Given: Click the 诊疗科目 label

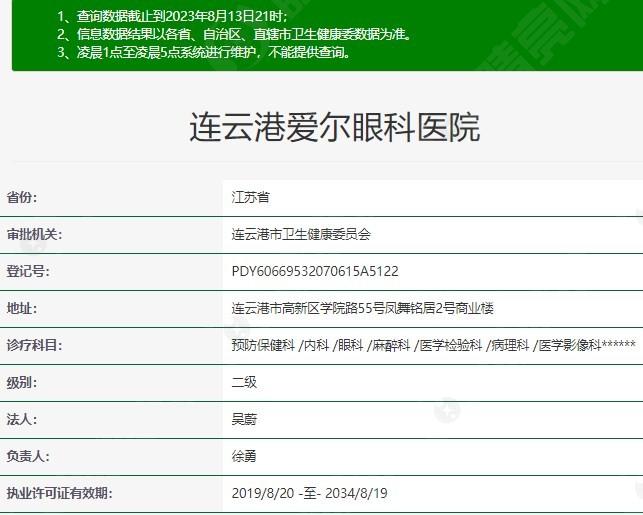Looking at the screenshot, I should tap(34, 345).
